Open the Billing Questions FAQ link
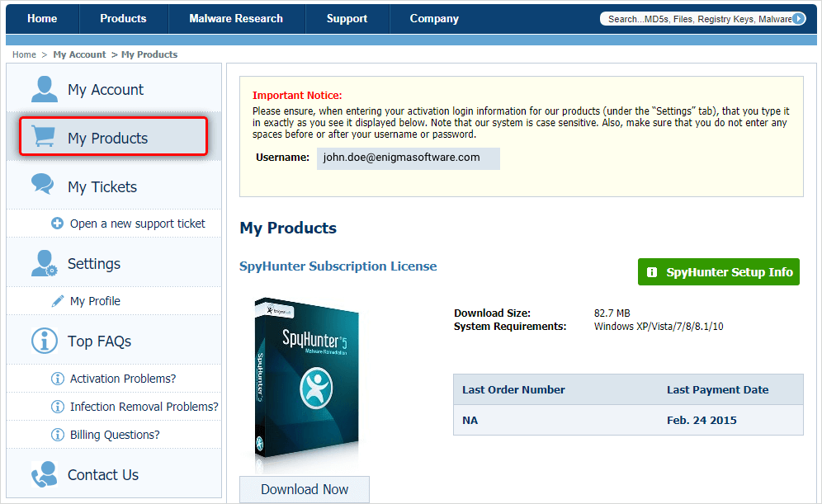This screenshot has height=504, width=822. (115, 435)
